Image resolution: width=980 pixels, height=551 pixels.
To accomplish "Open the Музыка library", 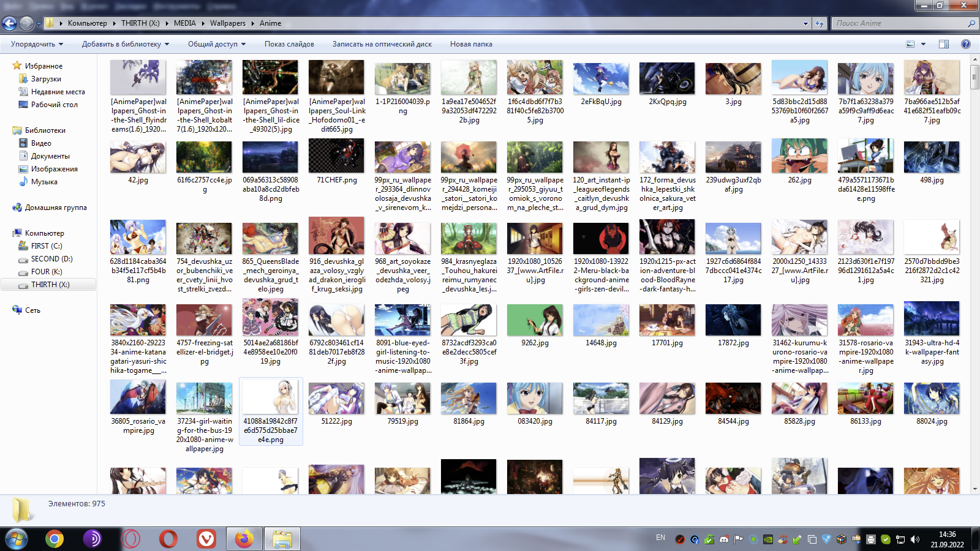I will 44,182.
